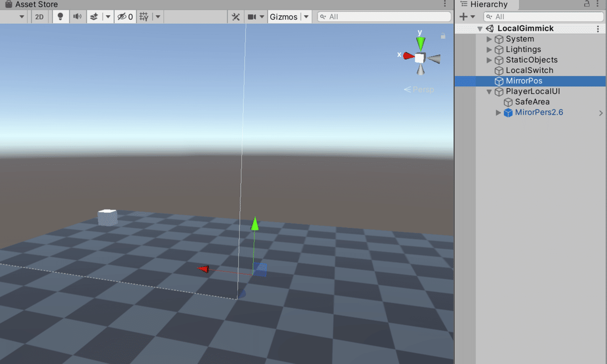The width and height of the screenshot is (607, 364).
Task: Click Lightings cube icon
Action: tap(499, 50)
